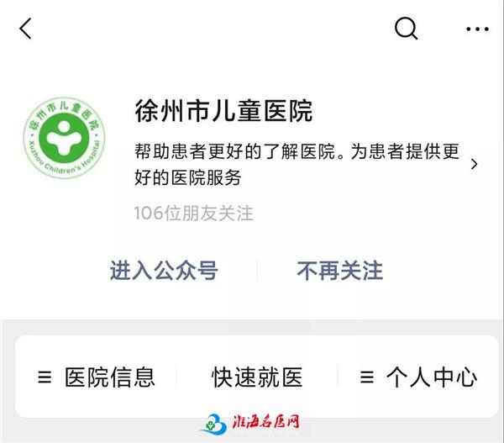Tap the blue heart icon in watermark
Screen dimensions: 504x443
click(x=214, y=423)
